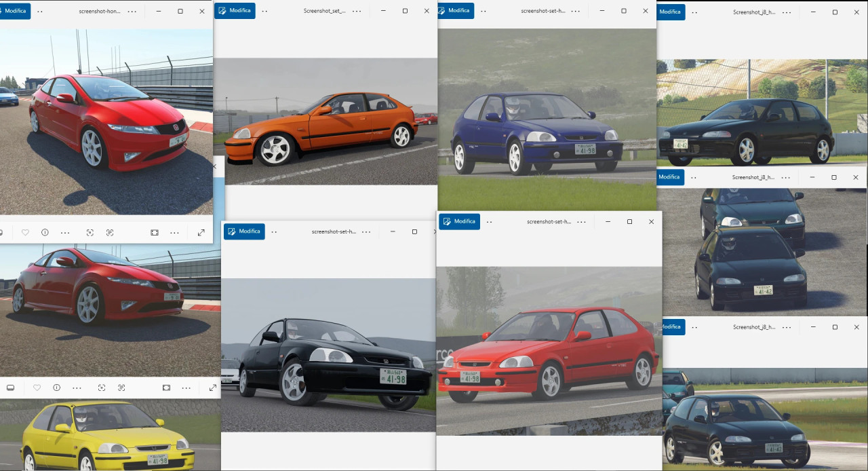868x471 pixels.
Task: Minimize the two black cars window
Action: pos(812,177)
